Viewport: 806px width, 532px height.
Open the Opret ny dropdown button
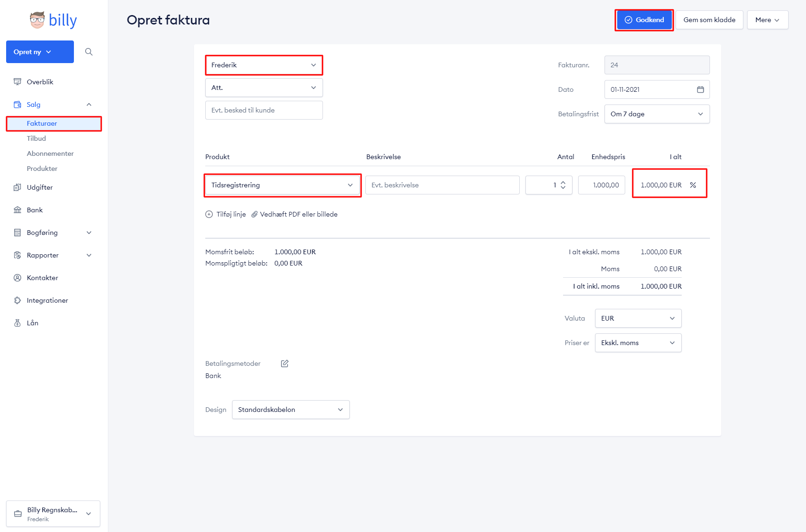[40, 52]
